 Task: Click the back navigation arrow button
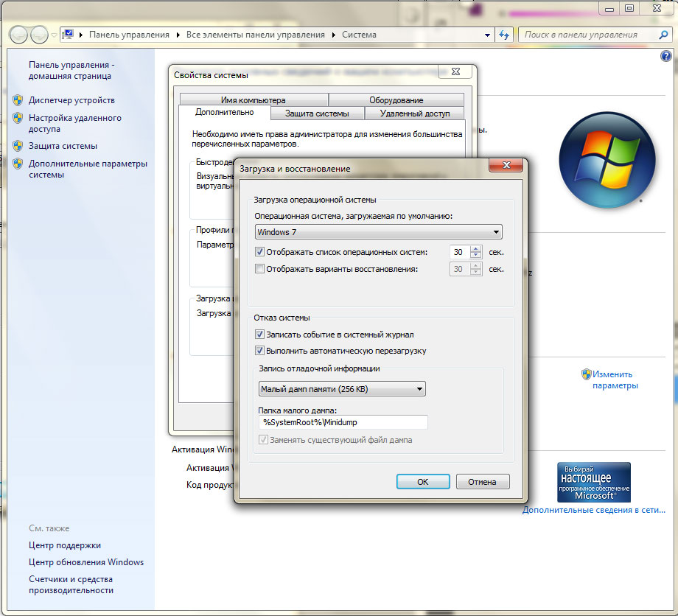(18, 35)
